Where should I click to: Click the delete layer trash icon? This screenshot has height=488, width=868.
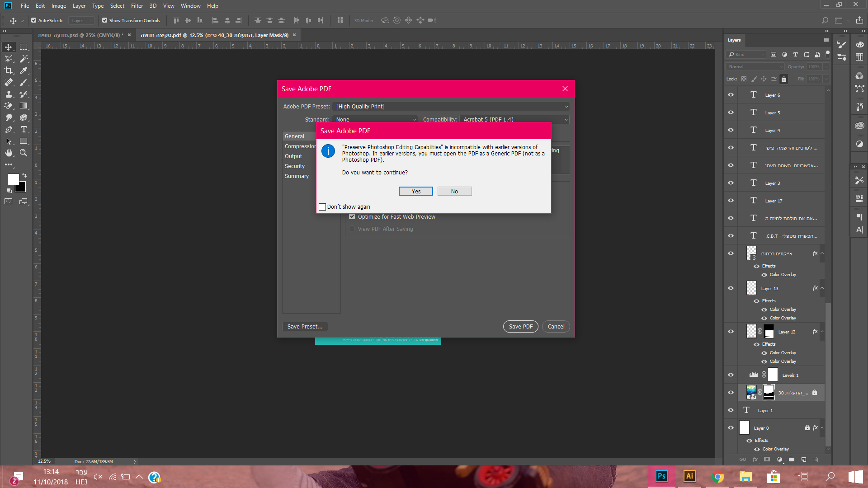click(x=816, y=460)
